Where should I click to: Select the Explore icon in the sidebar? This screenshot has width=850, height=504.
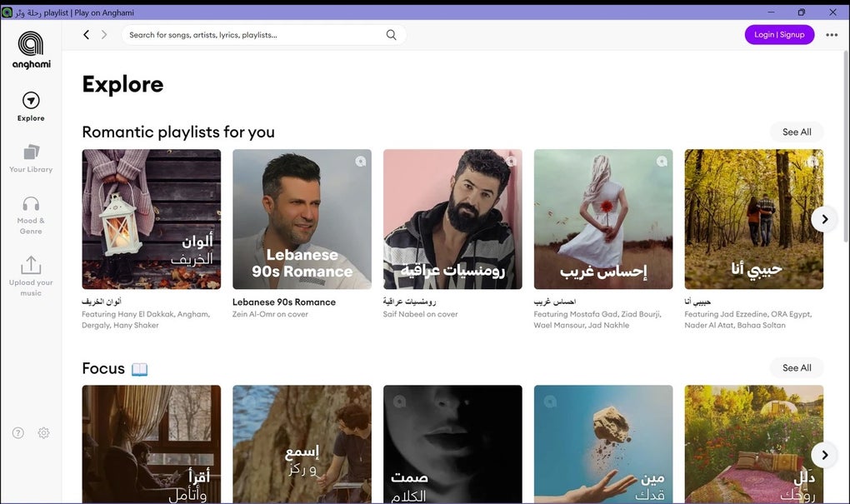[x=30, y=103]
